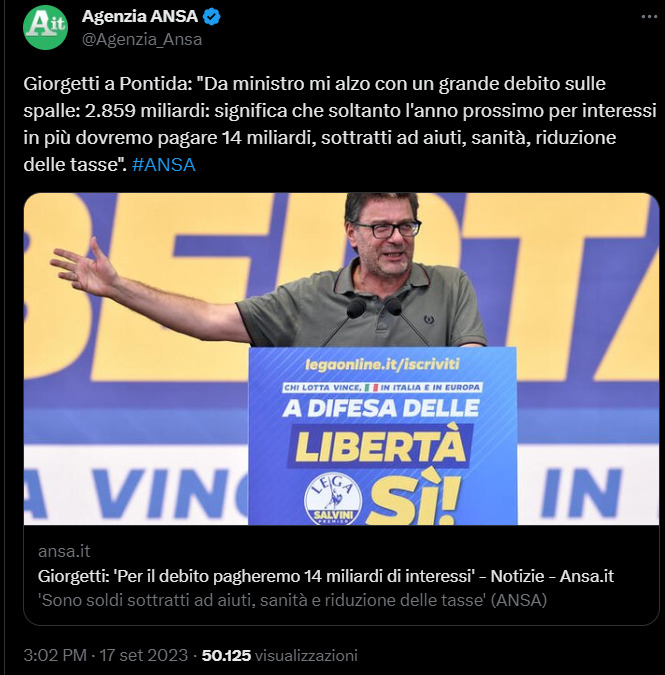Screen dimensions: 665x675
Task: Click the ANSA green profile avatar
Action: coord(45,27)
